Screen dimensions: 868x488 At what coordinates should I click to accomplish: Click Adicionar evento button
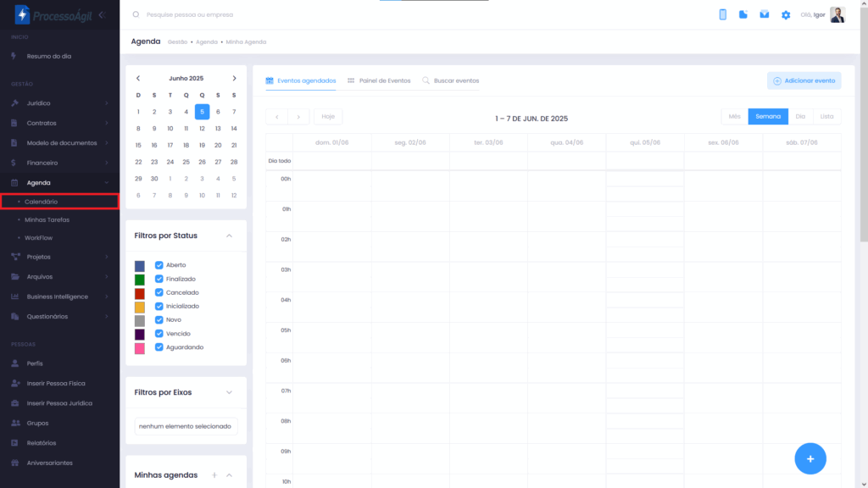(x=804, y=80)
